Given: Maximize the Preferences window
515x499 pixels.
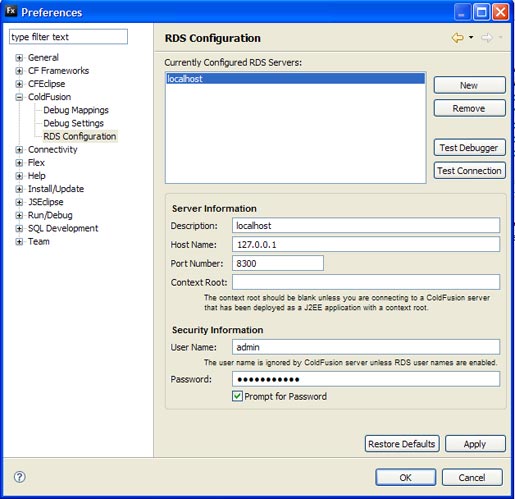Looking at the screenshot, I should tap(481, 12).
